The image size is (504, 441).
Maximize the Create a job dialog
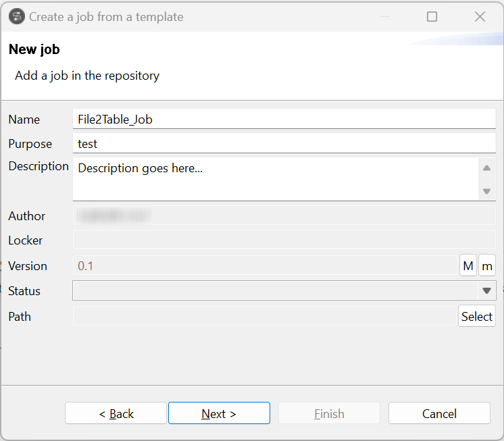(x=432, y=17)
